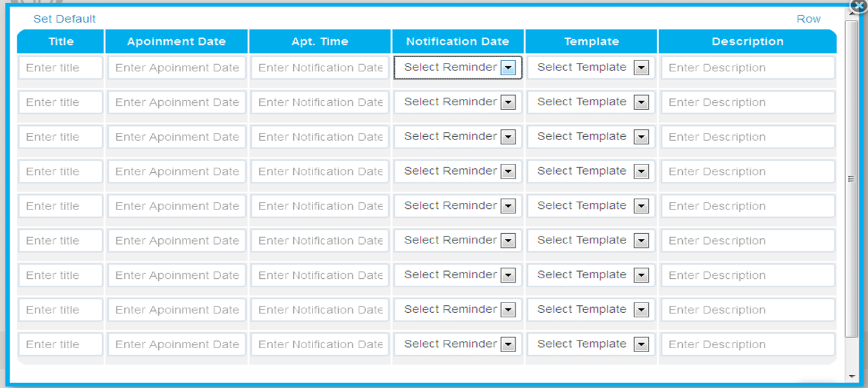
Task: Open first row Select Reminder dropdown
Action: pyautogui.click(x=458, y=67)
